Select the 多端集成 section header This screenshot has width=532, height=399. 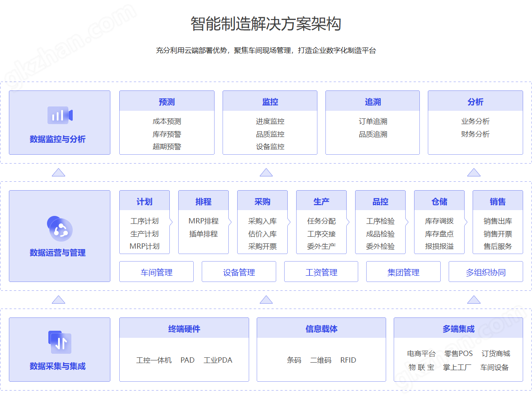(458, 329)
